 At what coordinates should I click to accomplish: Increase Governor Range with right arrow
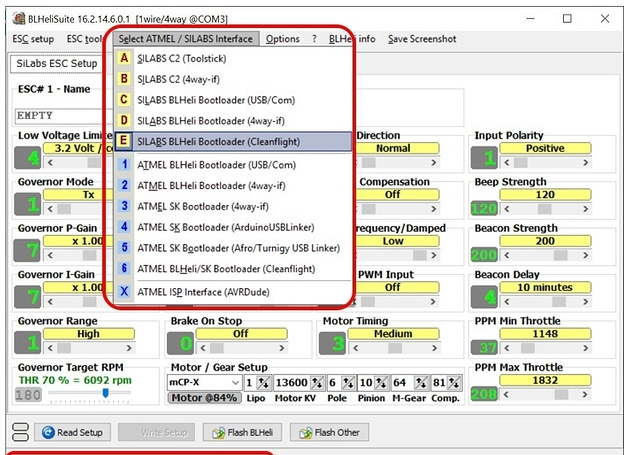click(129, 348)
